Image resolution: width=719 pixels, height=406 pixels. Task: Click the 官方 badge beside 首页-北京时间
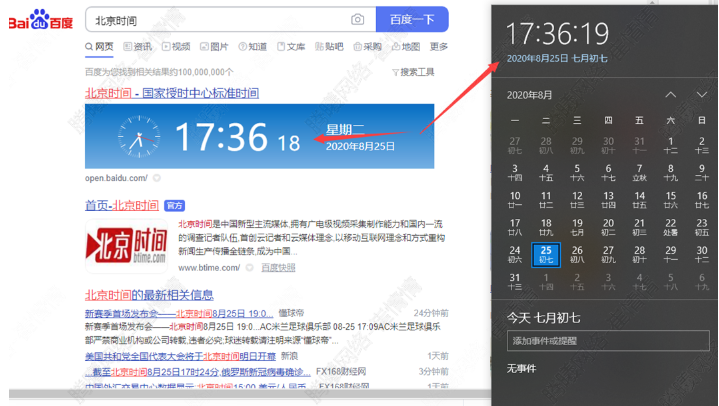tap(175, 205)
